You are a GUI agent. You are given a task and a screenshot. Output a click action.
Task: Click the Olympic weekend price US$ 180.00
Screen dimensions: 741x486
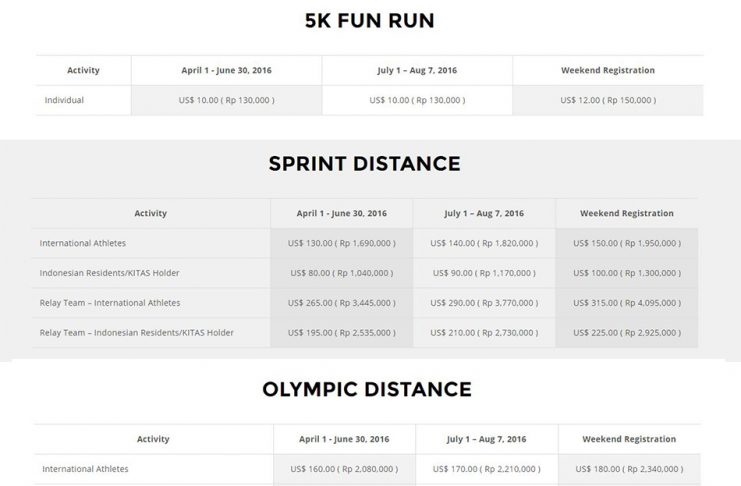tap(629, 468)
